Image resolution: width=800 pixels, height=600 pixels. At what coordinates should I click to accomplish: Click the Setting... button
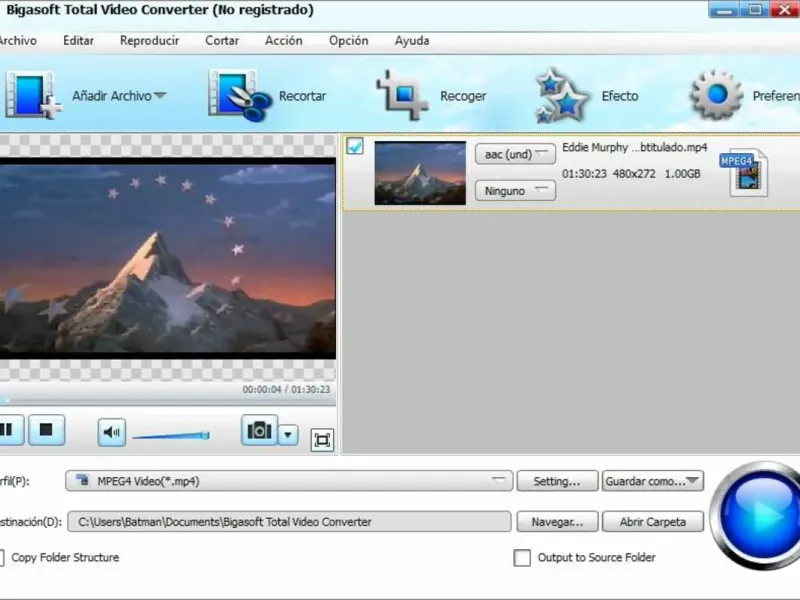point(557,481)
